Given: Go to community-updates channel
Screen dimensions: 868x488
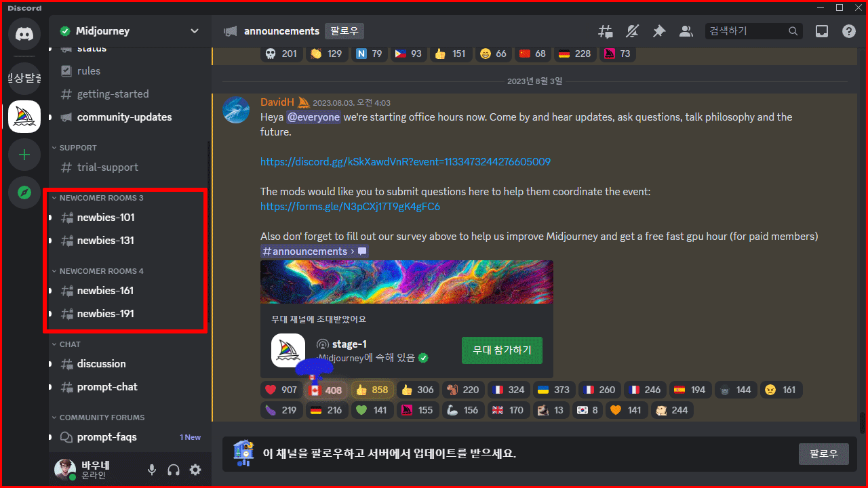Looking at the screenshot, I should point(129,117).
